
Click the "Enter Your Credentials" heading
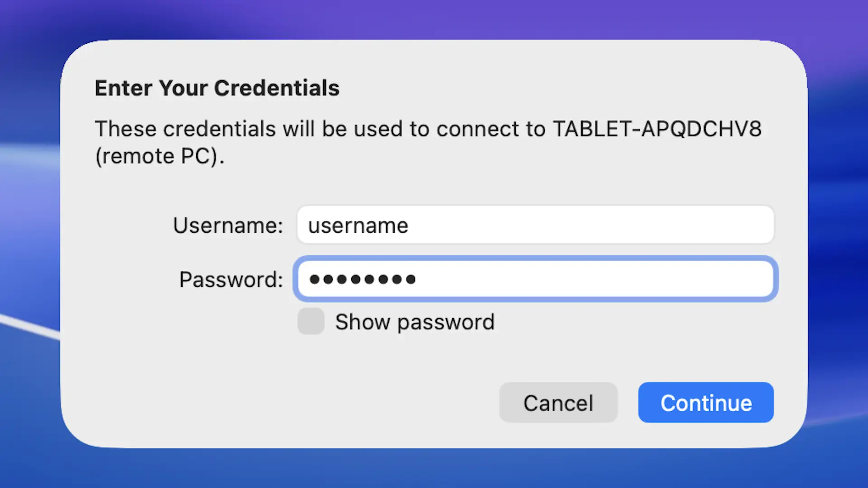217,88
